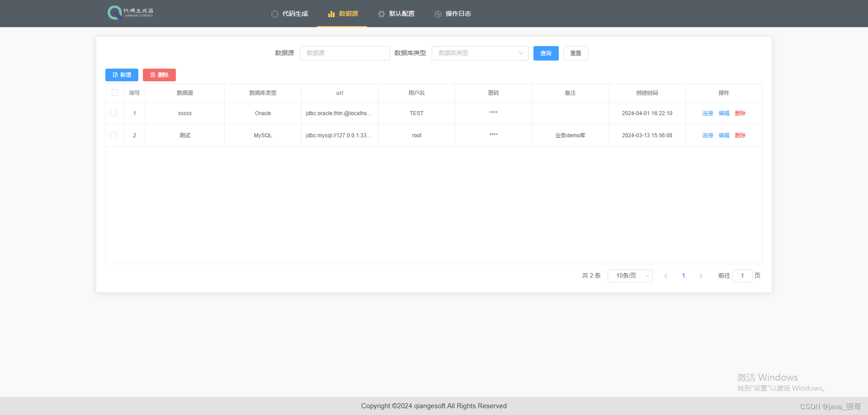Click the sssss datasource cell
Image resolution: width=868 pixels, height=415 pixels.
tap(185, 113)
